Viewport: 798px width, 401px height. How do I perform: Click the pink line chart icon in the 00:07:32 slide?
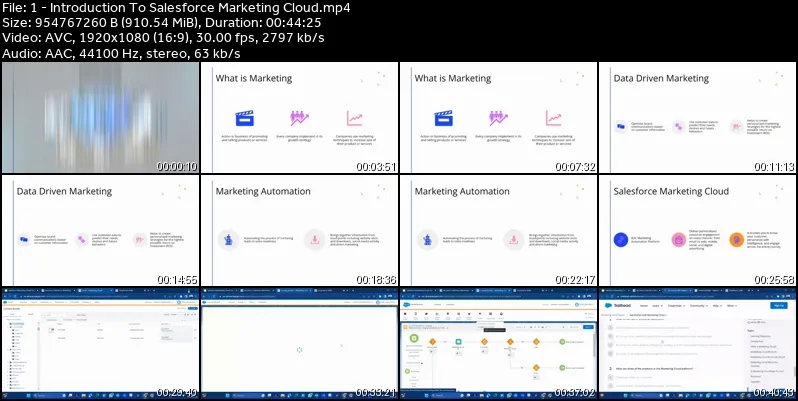pos(554,119)
